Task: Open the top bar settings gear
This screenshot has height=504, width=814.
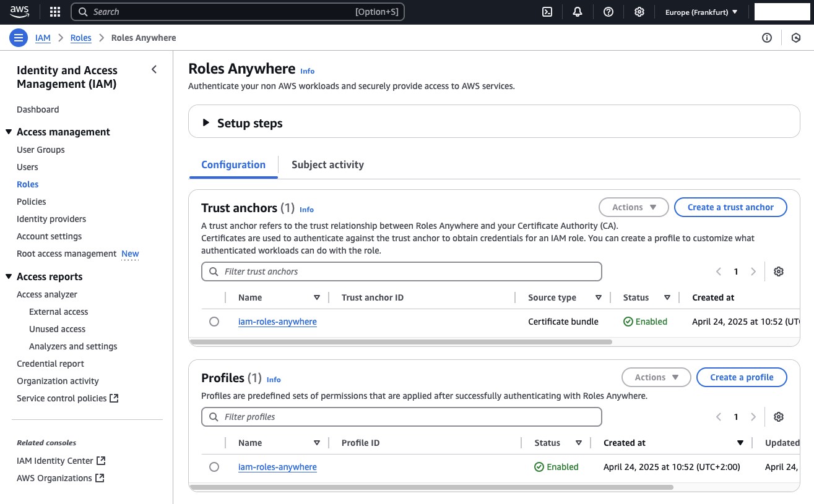Action: pos(639,12)
